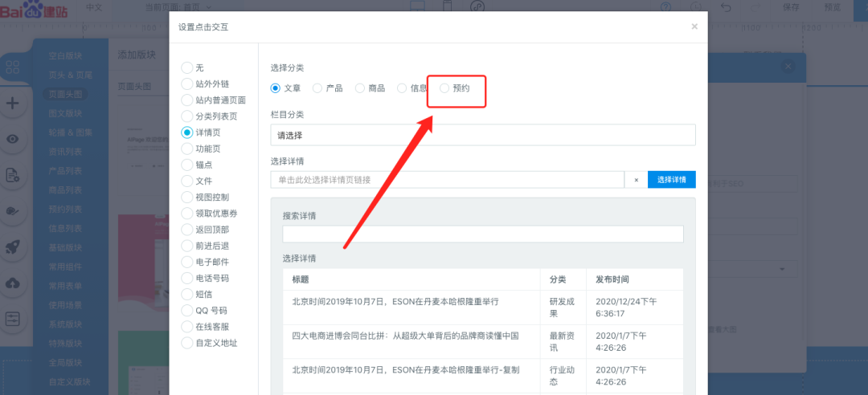Close the background panel with round × button
Image resolution: width=868 pixels, height=395 pixels.
point(789,67)
